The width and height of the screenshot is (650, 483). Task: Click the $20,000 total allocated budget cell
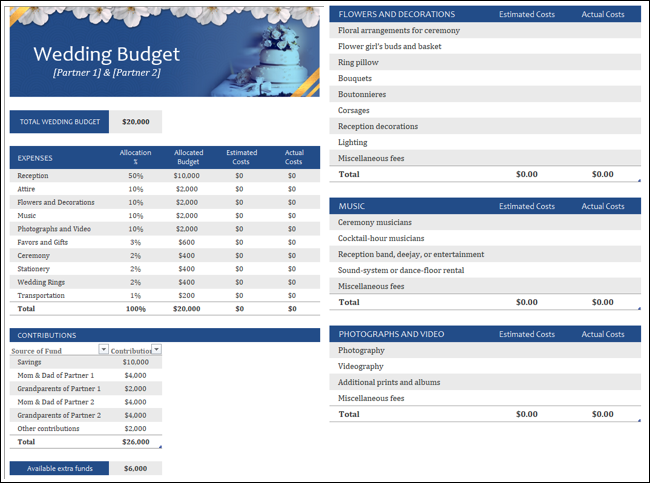pyautogui.click(x=187, y=308)
